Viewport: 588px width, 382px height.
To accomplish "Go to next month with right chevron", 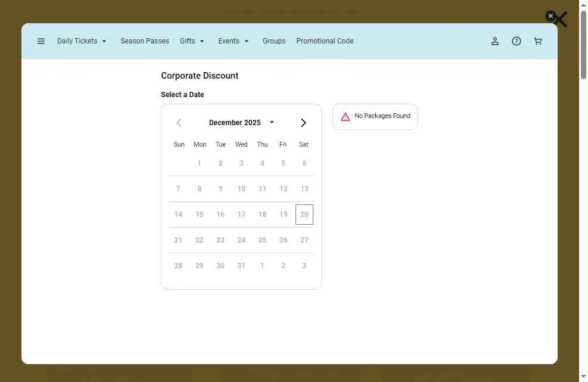I will (x=303, y=123).
